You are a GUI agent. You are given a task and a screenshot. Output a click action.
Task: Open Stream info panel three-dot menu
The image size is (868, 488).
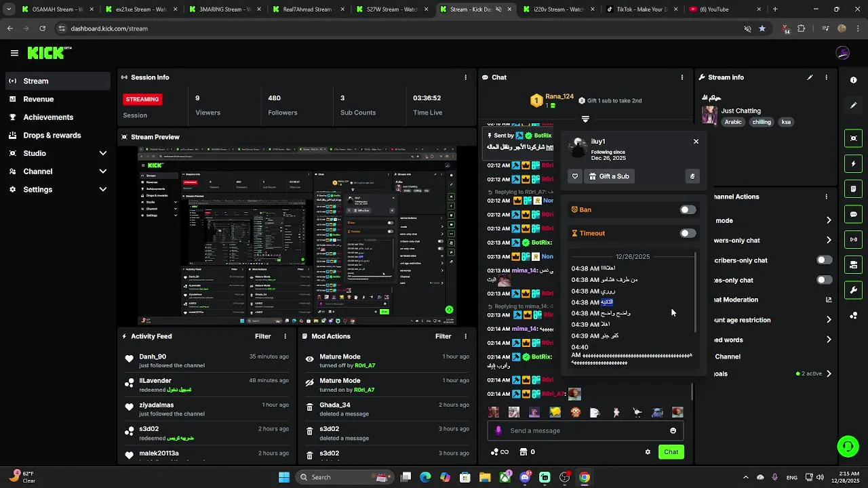point(826,77)
